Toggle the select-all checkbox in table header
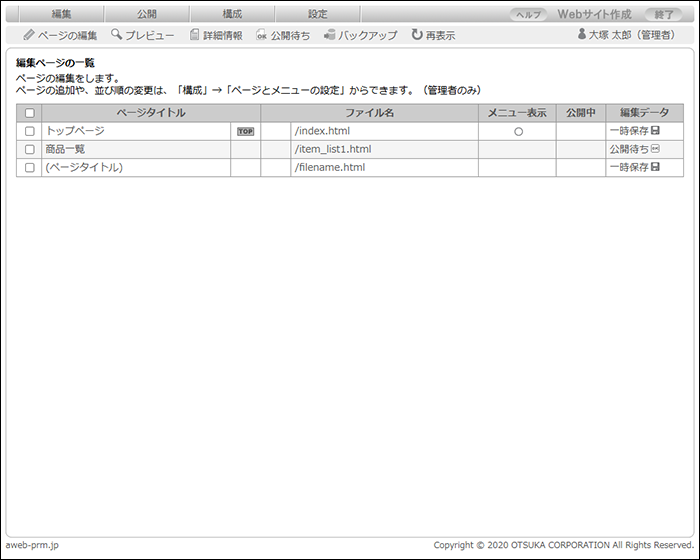Screen dimensions: 700x560 [x=29, y=114]
